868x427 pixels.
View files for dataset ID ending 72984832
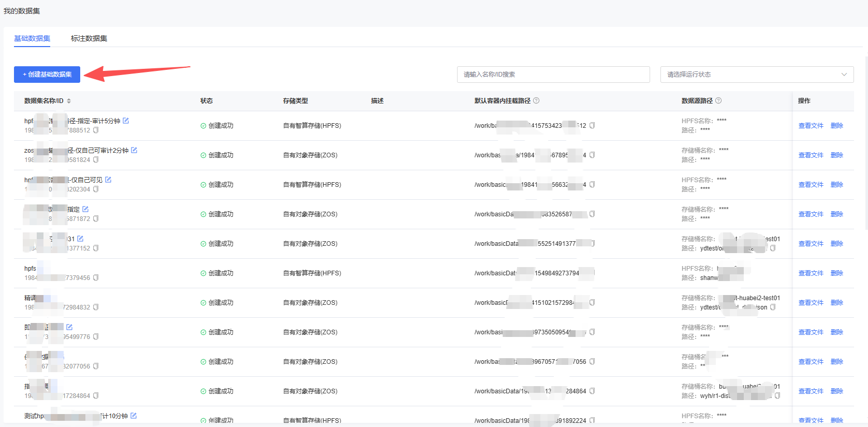coord(811,303)
